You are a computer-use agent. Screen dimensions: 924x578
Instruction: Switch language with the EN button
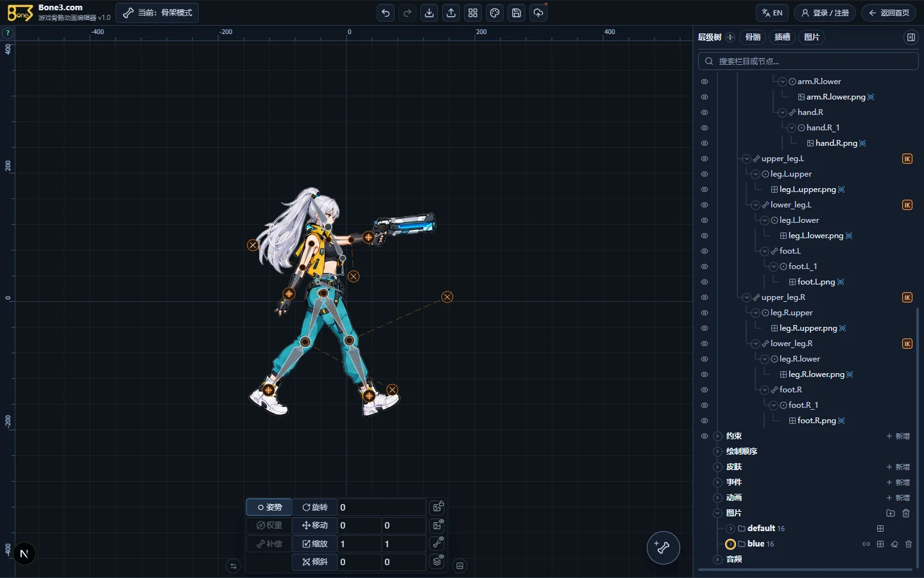click(773, 13)
